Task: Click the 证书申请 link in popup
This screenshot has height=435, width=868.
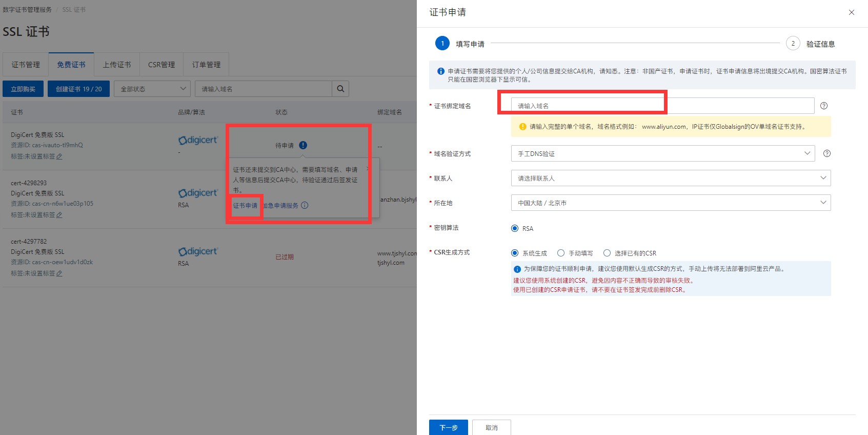Action: point(245,206)
